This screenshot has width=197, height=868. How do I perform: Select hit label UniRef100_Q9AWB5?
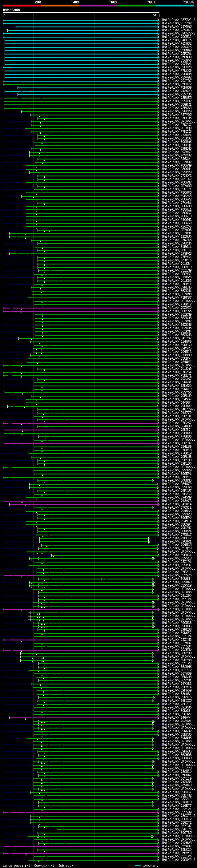177,74
